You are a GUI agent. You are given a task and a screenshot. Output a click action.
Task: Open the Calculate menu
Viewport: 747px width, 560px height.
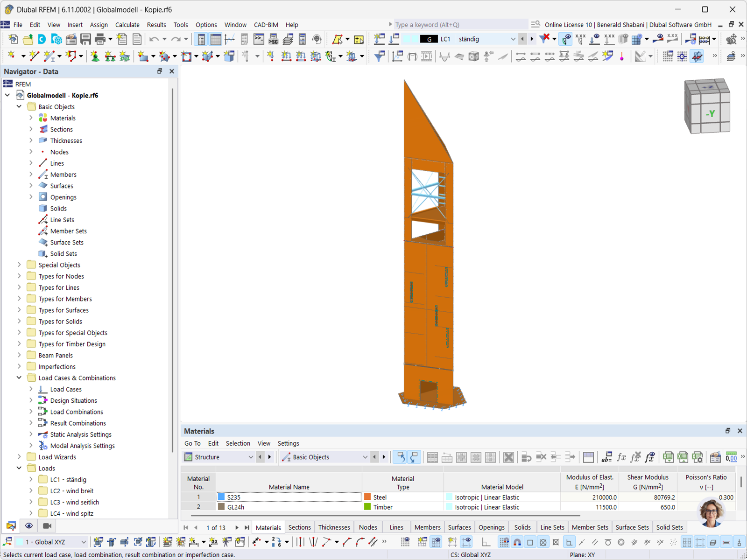point(127,25)
